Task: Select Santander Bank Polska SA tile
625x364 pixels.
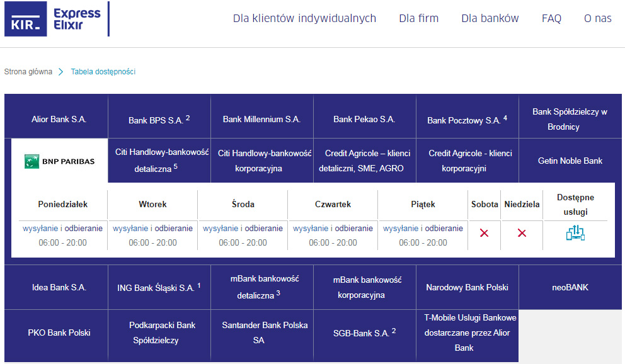Action: pyautogui.click(x=262, y=336)
